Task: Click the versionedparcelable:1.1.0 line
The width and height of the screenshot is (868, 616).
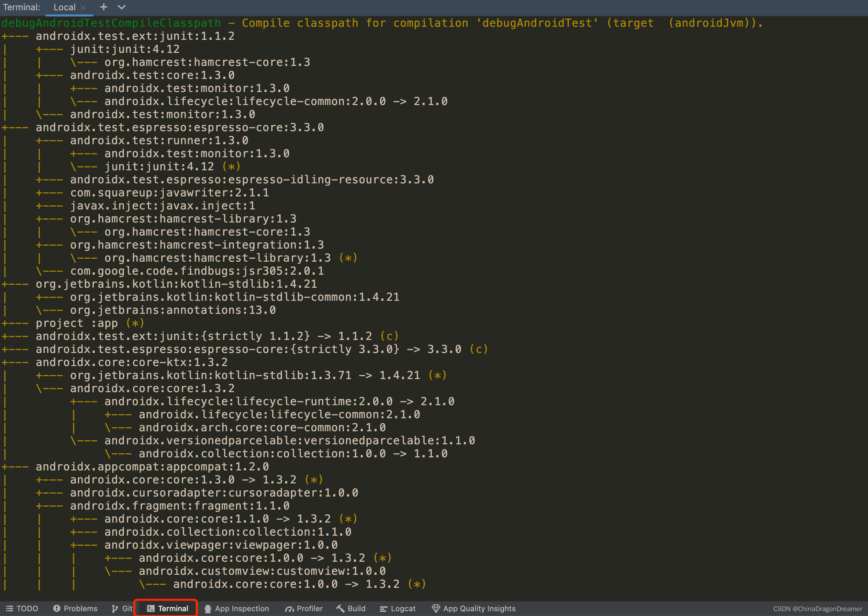Action: click(290, 441)
